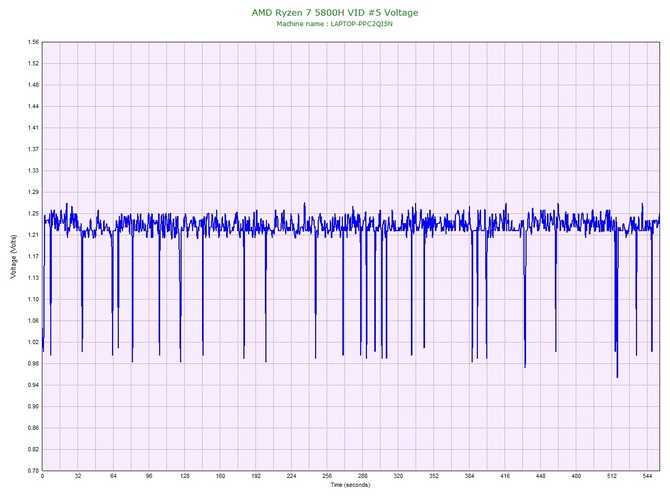670x502 pixels.
Task: Click the 'Voltage (Volts)' axis label
Action: 14,256
